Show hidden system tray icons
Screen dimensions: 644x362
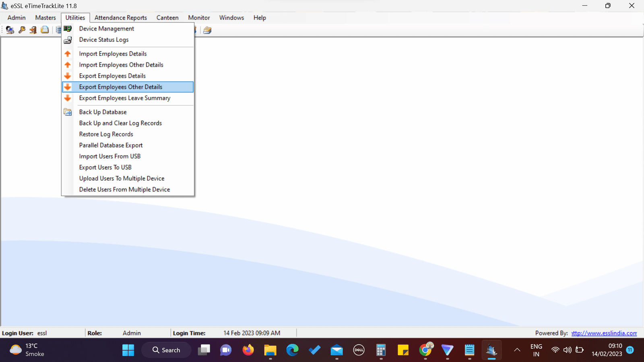[x=517, y=350]
